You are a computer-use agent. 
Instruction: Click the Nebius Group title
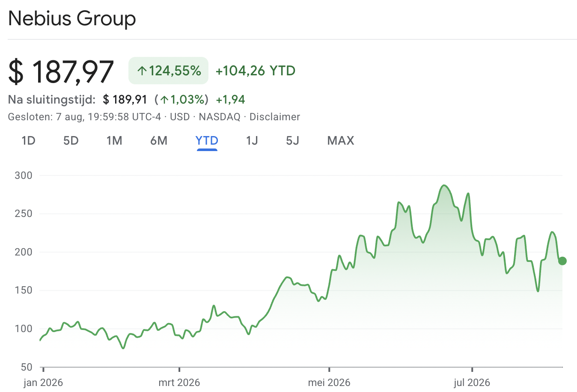(72, 18)
